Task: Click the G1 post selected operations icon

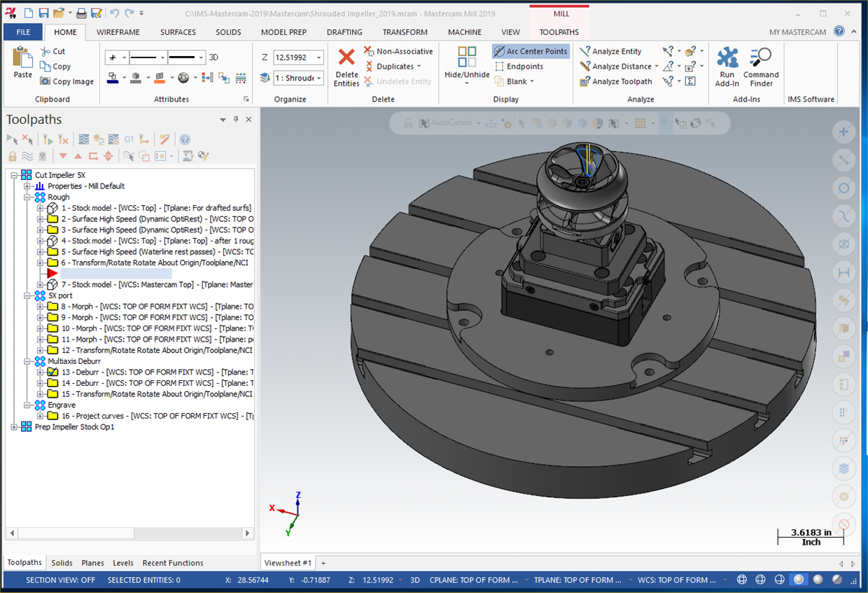Action: pyautogui.click(x=129, y=139)
